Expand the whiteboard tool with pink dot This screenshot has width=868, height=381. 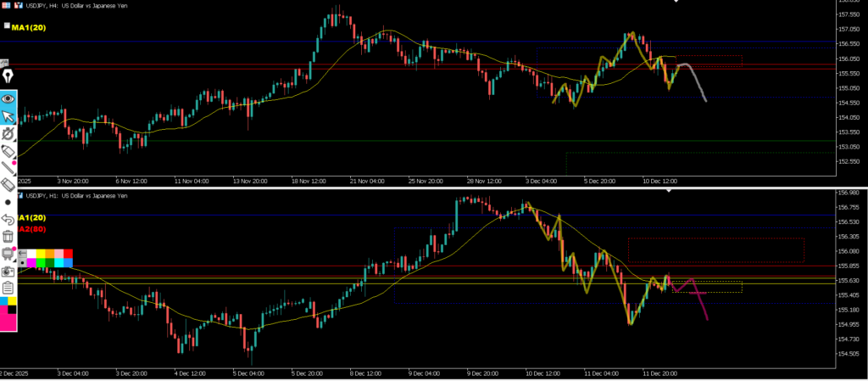(x=8, y=253)
